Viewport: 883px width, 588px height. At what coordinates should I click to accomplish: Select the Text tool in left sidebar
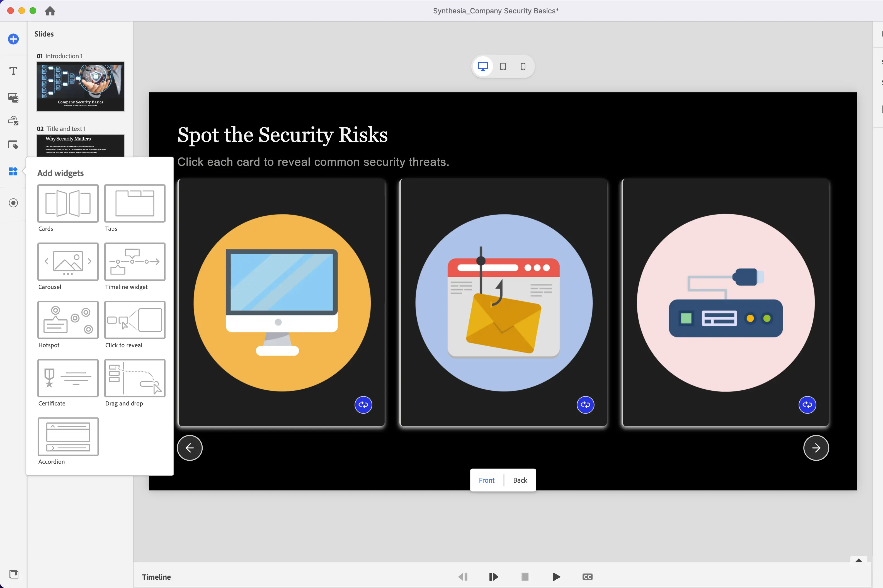(13, 71)
